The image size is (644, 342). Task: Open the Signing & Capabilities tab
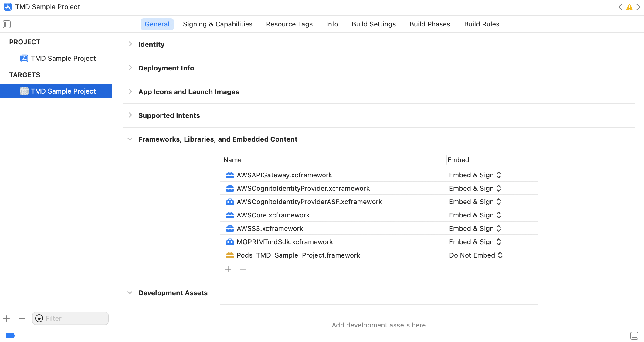tap(218, 24)
